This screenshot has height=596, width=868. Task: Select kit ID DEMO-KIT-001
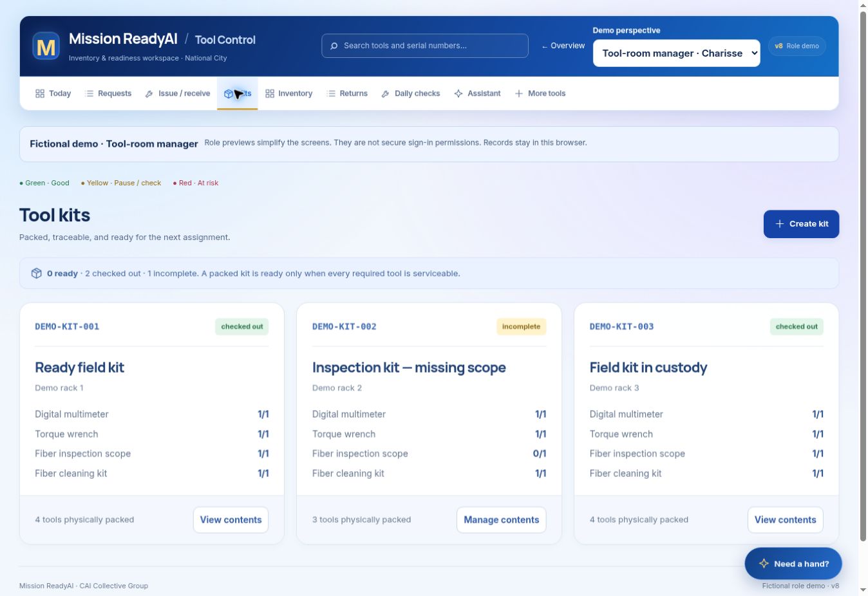point(67,326)
